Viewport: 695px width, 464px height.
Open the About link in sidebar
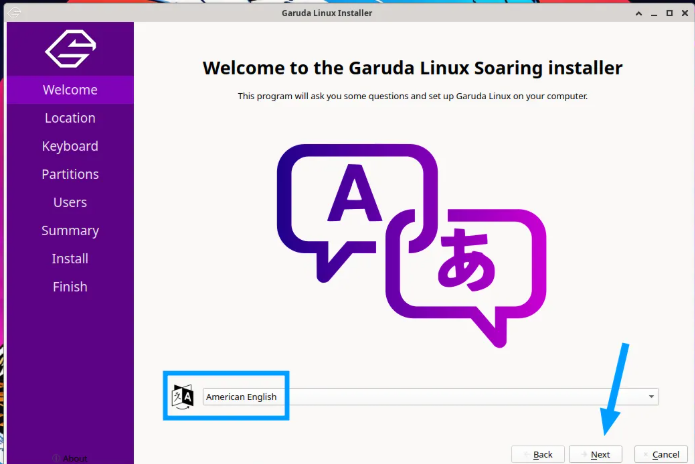pos(70,459)
